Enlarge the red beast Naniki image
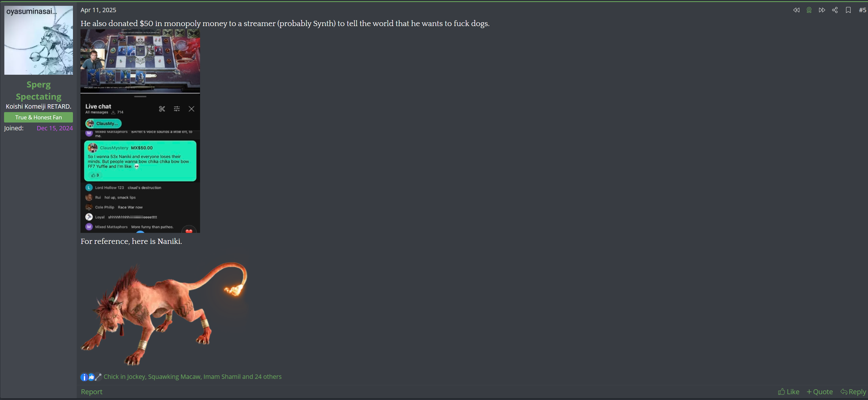This screenshot has width=868, height=400. click(165, 307)
